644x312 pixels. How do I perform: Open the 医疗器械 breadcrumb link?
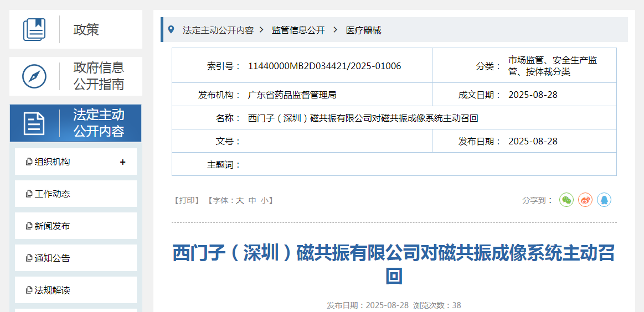click(363, 30)
